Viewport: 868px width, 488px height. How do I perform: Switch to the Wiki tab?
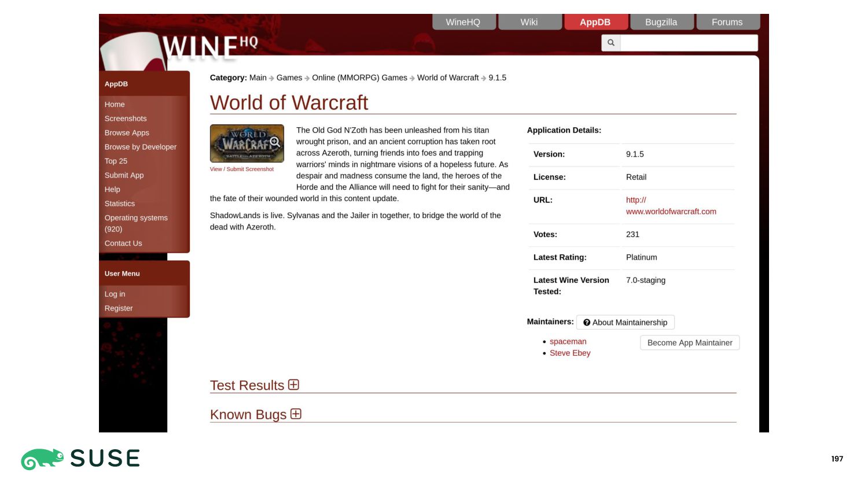click(529, 22)
